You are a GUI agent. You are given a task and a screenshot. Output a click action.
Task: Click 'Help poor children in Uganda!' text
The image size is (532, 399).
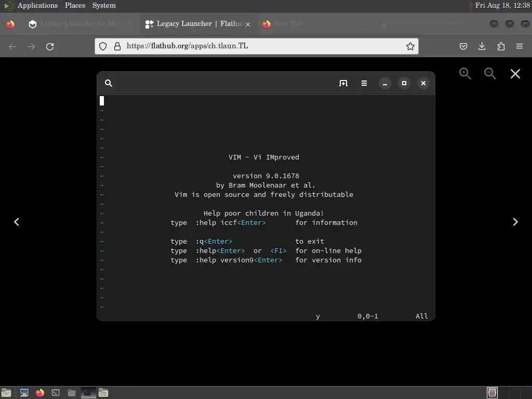point(263,214)
